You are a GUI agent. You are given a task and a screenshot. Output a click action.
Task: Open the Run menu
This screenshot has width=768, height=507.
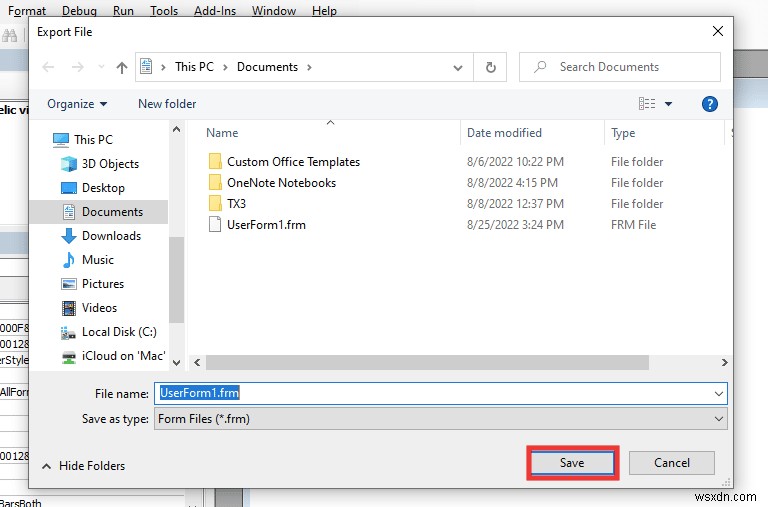point(123,10)
